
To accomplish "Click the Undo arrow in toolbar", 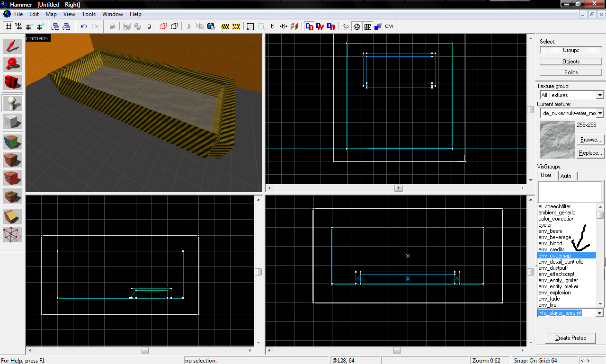I will [x=84, y=27].
